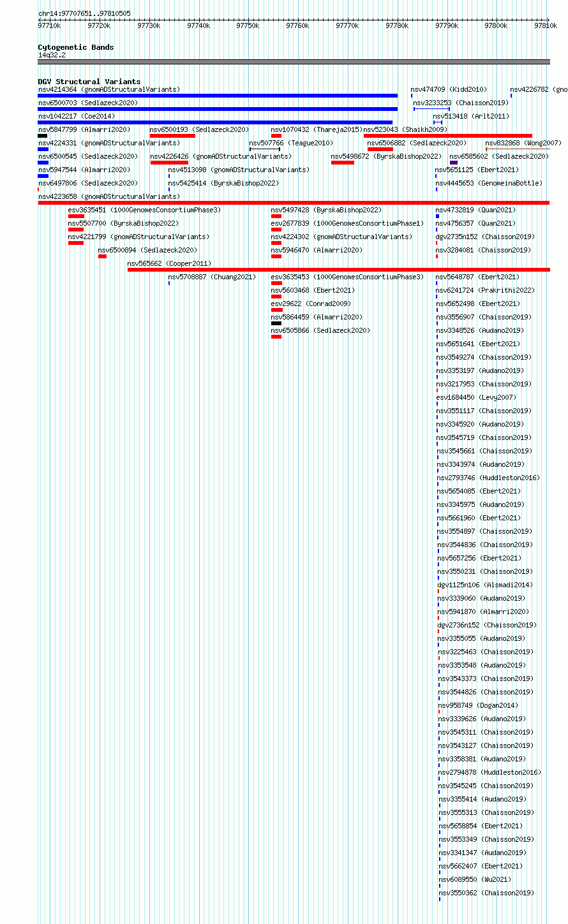Select nsv6506882 (Sedlazeck2020) variant
Screen dimensions: 568x924
(x=417, y=143)
